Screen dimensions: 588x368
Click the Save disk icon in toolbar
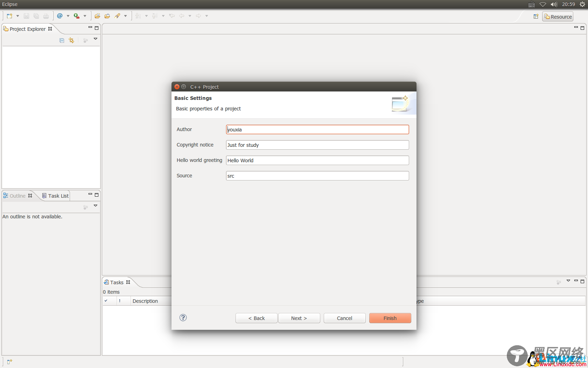click(26, 16)
